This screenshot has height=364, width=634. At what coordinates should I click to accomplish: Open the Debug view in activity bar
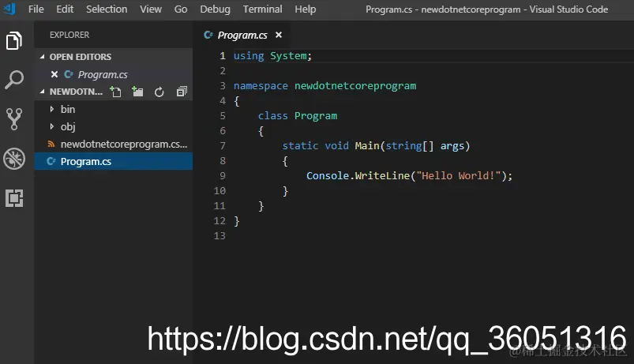[14, 158]
